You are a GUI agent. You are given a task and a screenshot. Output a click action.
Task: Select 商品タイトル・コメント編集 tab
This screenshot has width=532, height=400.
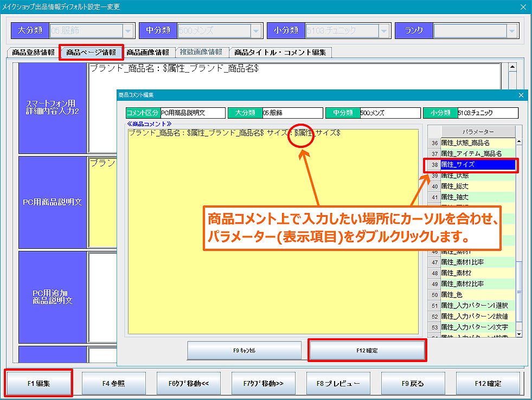point(280,53)
